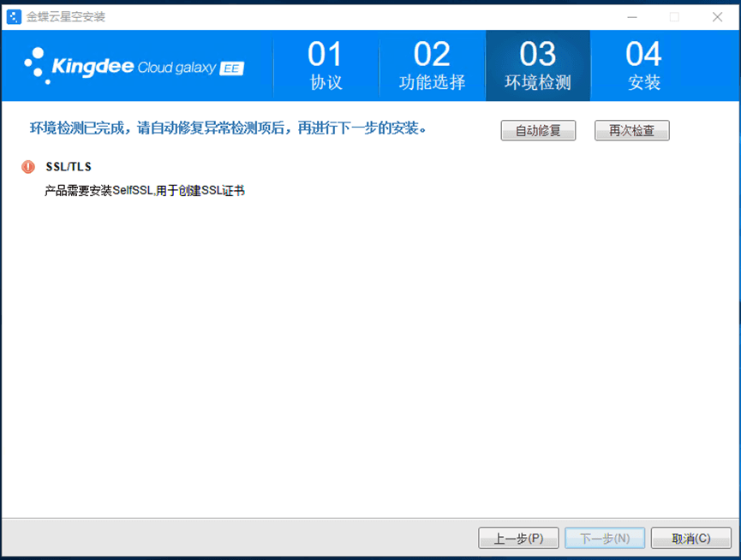Click the disabled maximize window button
This screenshot has height=560, width=741.
[674, 16]
